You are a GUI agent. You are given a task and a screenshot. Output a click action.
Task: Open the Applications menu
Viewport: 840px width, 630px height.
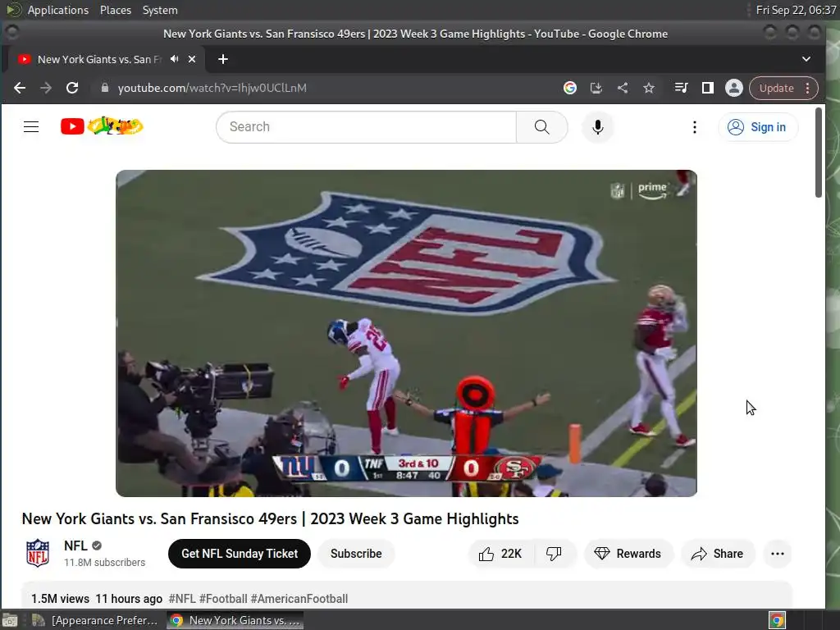pos(58,10)
